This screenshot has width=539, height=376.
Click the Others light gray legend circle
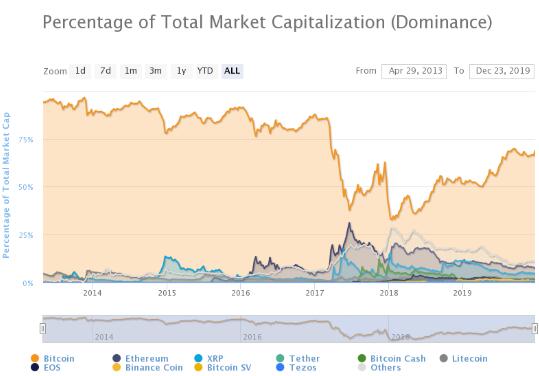(x=362, y=367)
